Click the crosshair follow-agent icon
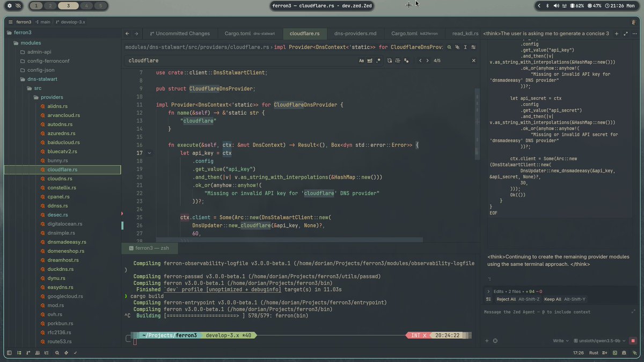 (x=495, y=341)
